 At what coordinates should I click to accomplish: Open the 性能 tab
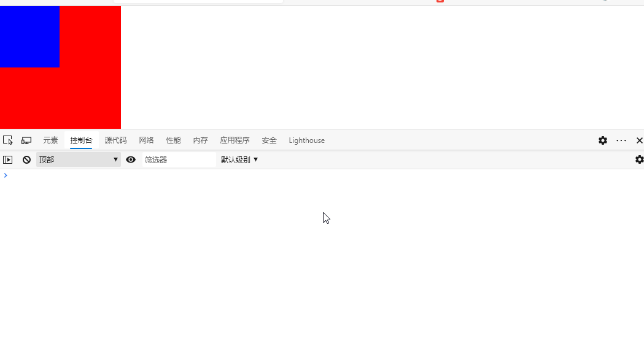pos(173,140)
